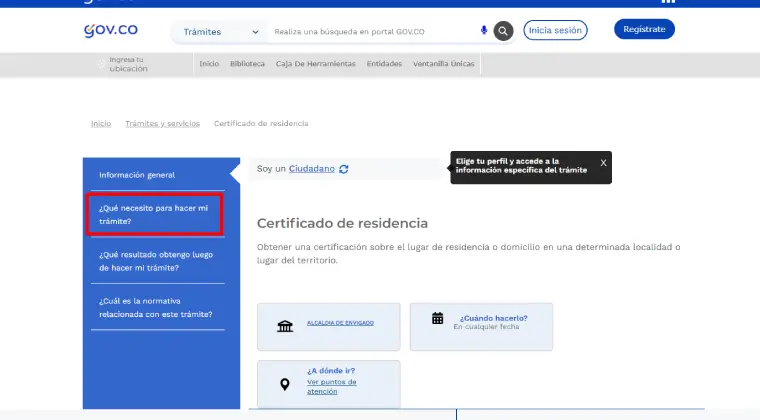Close the profile tooltip with X

(x=603, y=163)
